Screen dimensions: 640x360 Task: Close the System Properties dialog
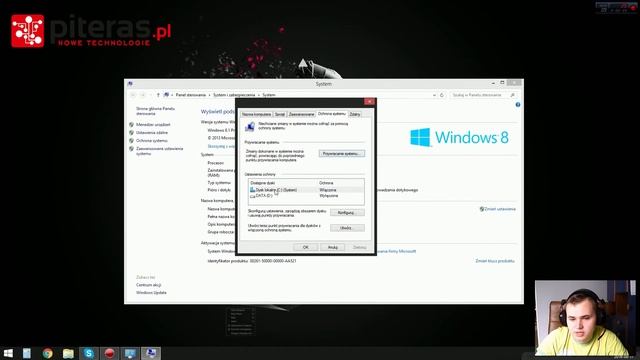[369, 101]
